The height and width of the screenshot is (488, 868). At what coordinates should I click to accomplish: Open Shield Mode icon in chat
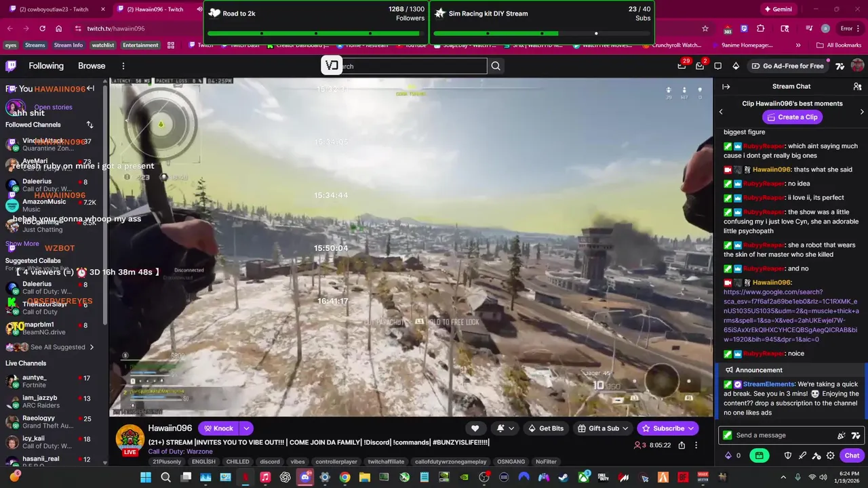pos(787,455)
